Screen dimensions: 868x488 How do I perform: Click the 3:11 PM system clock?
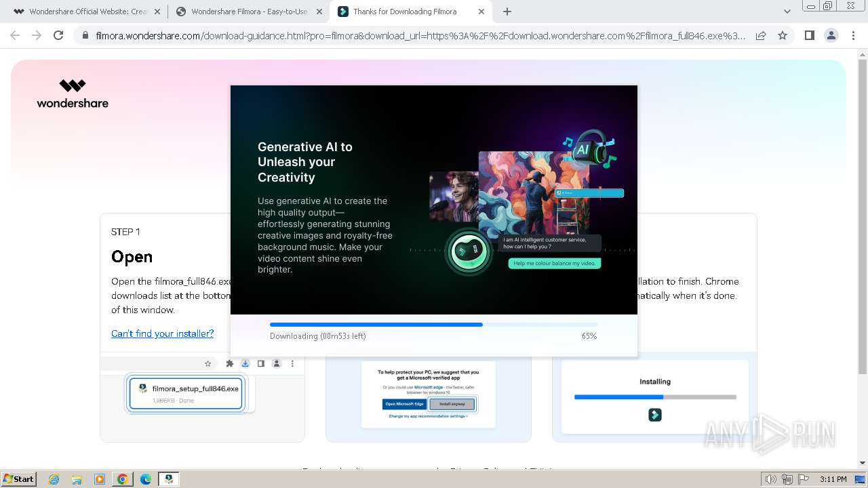833,479
